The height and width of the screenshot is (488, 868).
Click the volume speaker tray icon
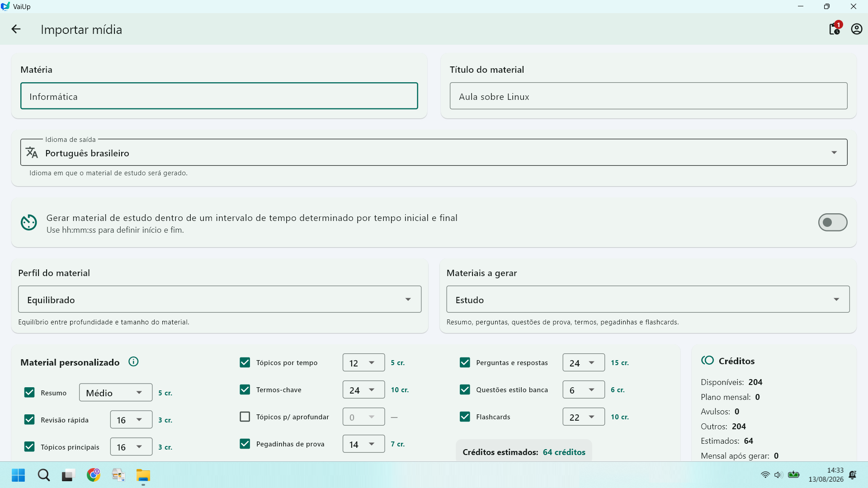pos(778,475)
